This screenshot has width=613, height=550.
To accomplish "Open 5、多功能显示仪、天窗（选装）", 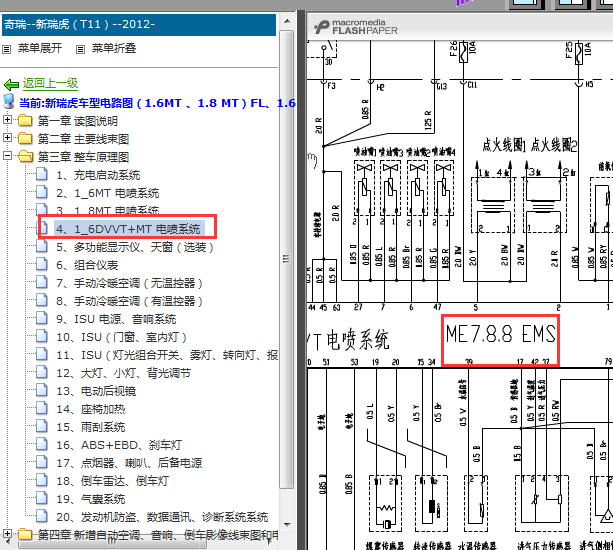I will click(x=135, y=247).
